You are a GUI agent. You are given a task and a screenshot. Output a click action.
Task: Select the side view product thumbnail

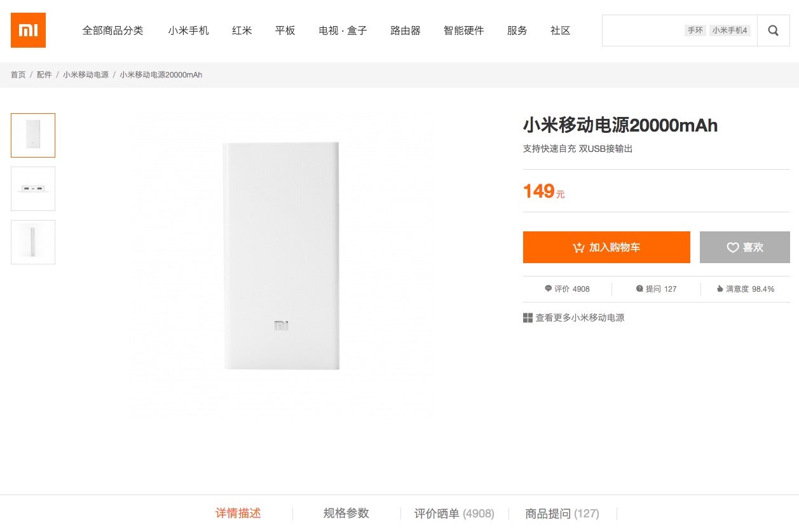[x=33, y=242]
